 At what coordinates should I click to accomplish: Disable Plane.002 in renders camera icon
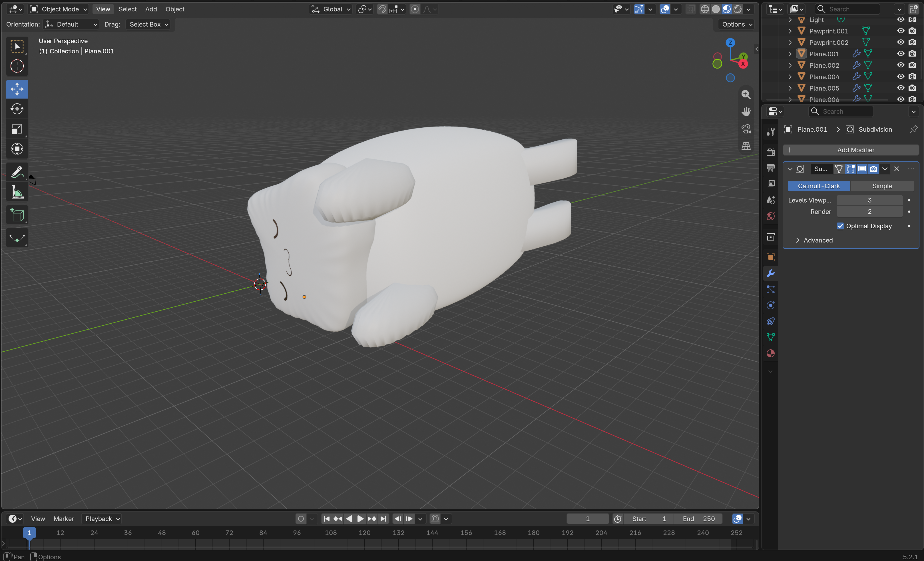912,65
